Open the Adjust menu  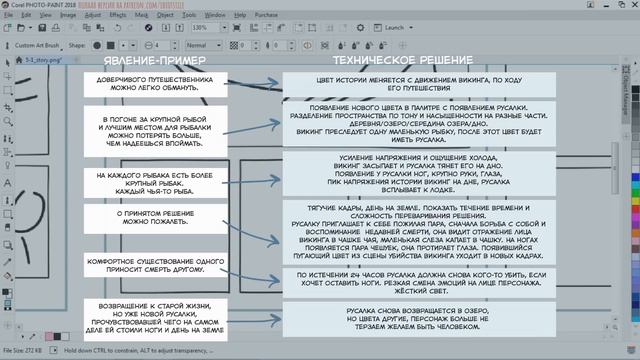93,15
